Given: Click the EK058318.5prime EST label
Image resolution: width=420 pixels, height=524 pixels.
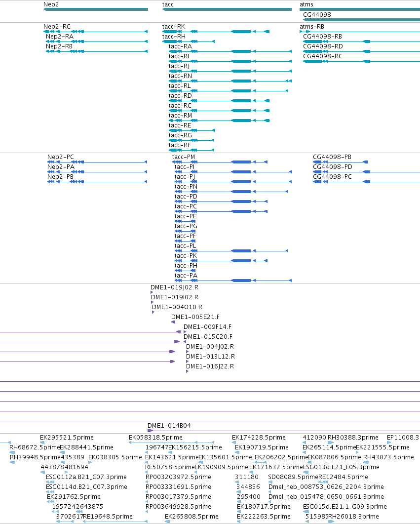Looking at the screenshot, I should coord(155,437).
